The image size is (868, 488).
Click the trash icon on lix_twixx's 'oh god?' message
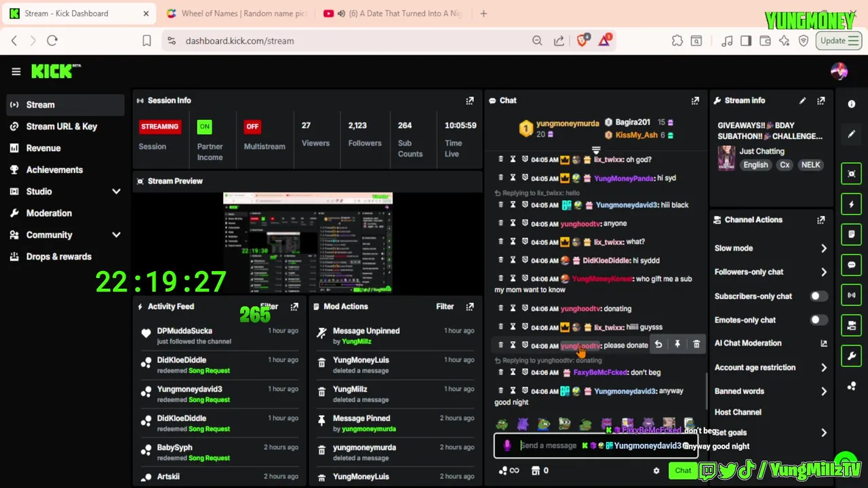(x=501, y=159)
